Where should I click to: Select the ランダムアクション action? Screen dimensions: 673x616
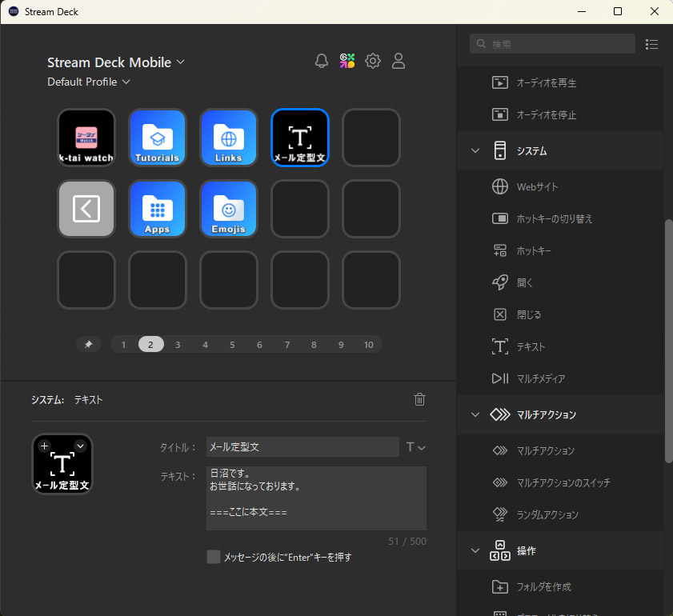[560, 514]
